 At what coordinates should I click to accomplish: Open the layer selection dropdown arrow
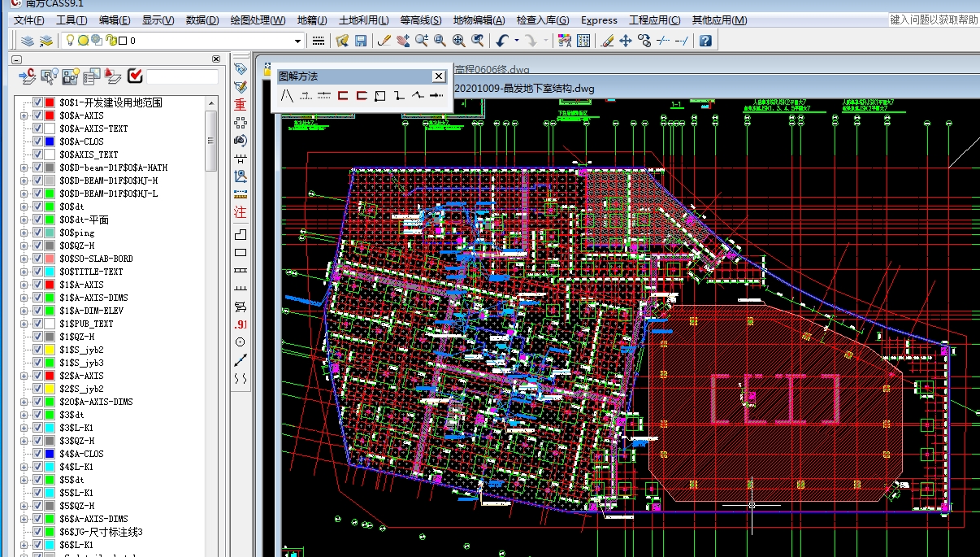(297, 41)
